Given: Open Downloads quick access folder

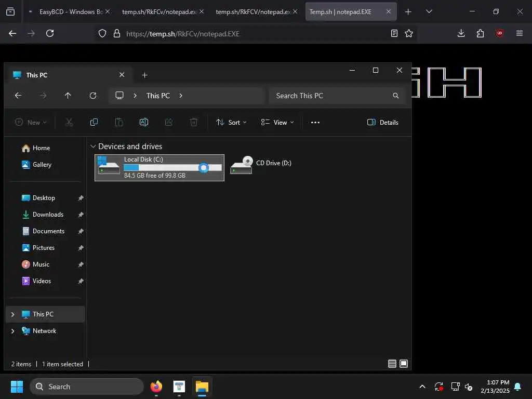Looking at the screenshot, I should [48, 215].
